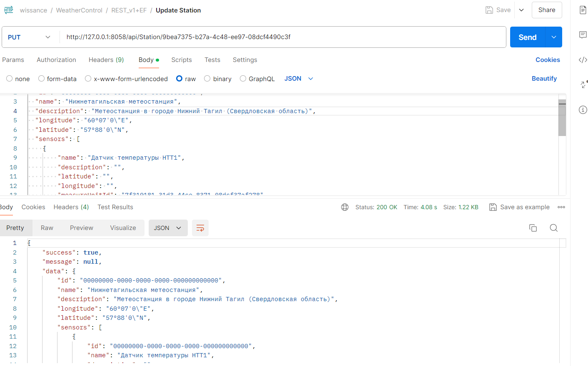
Task: Open the Headers (9) request tab
Action: tap(106, 60)
